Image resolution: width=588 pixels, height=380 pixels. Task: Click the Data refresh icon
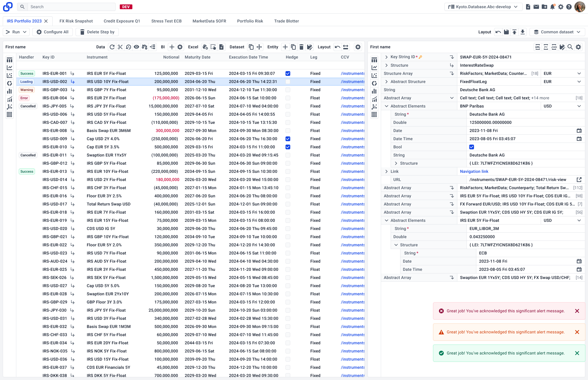pos(112,47)
